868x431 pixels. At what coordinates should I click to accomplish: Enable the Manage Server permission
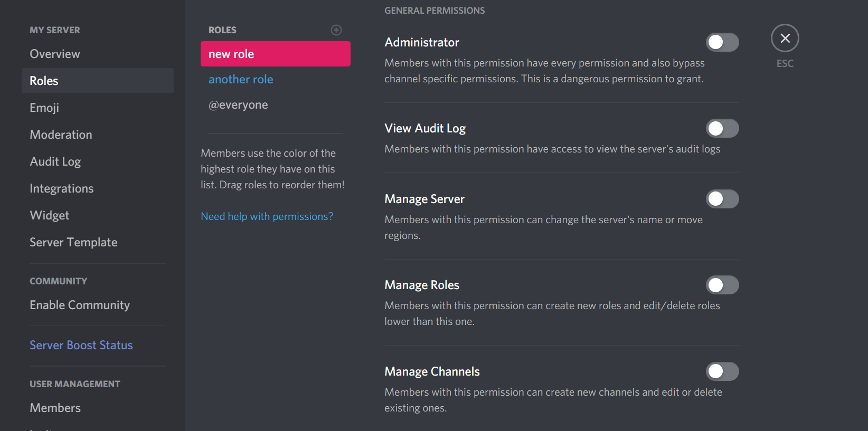coord(722,199)
